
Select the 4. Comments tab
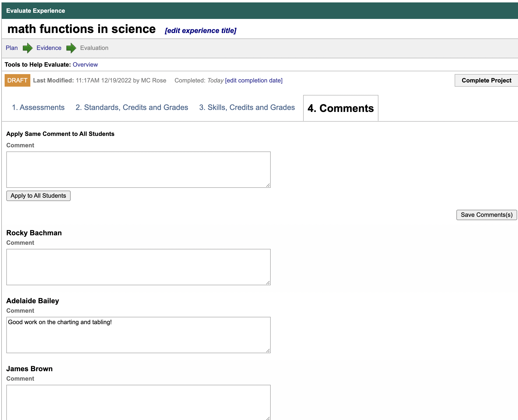[x=340, y=108]
